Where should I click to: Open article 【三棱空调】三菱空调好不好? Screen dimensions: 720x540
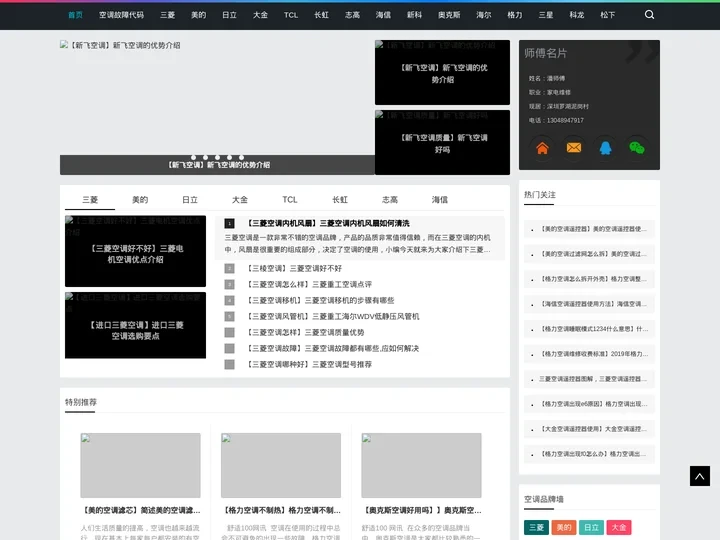coord(295,268)
